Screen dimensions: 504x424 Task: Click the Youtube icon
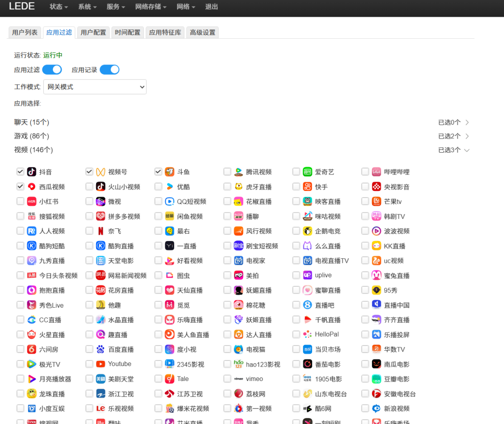pyautogui.click(x=100, y=364)
